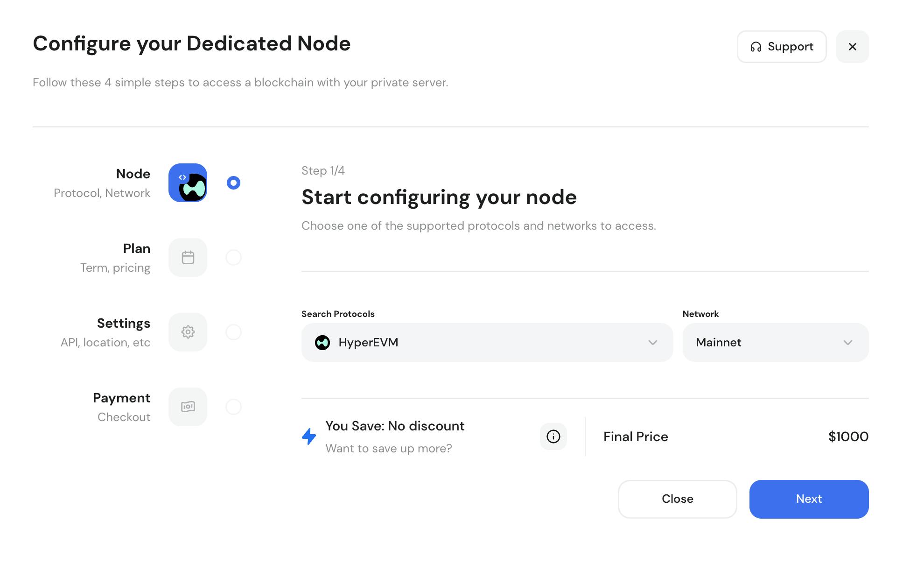924x563 pixels.
Task: Click the Payment banknote icon
Action: pos(188,407)
